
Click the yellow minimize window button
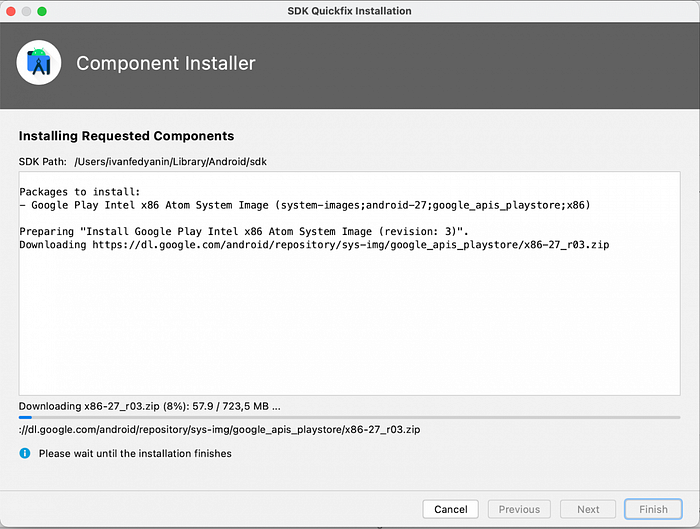click(27, 11)
